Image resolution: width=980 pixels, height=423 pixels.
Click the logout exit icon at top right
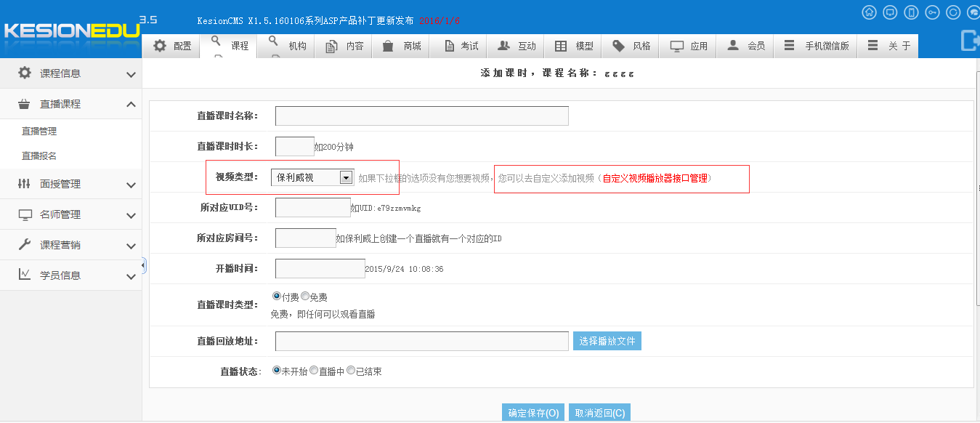[x=969, y=40]
